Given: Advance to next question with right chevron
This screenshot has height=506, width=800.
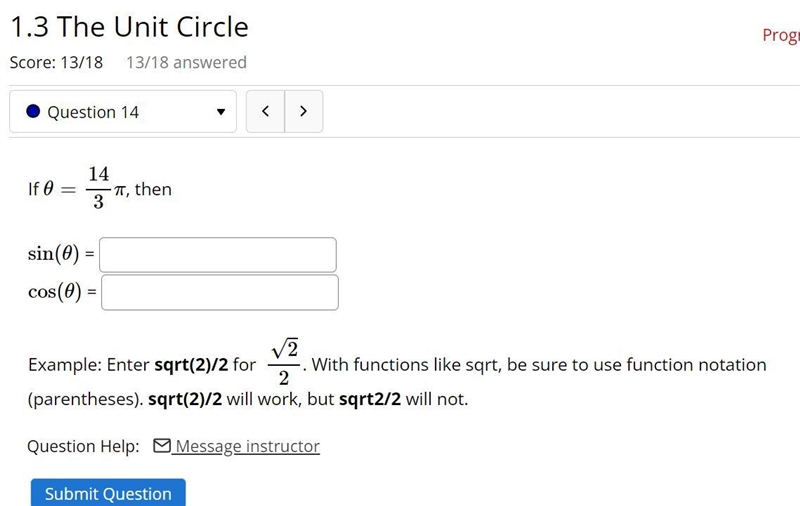Looking at the screenshot, I should coord(304,111).
